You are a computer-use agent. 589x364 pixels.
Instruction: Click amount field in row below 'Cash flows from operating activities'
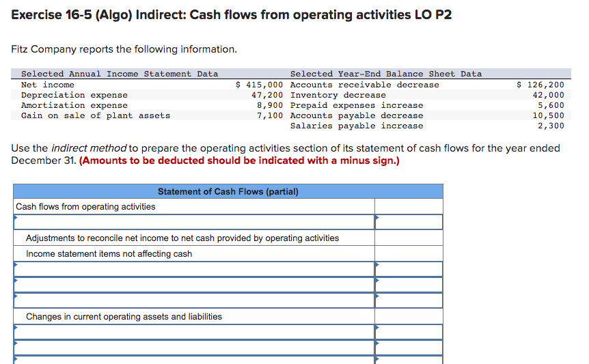coord(409,222)
